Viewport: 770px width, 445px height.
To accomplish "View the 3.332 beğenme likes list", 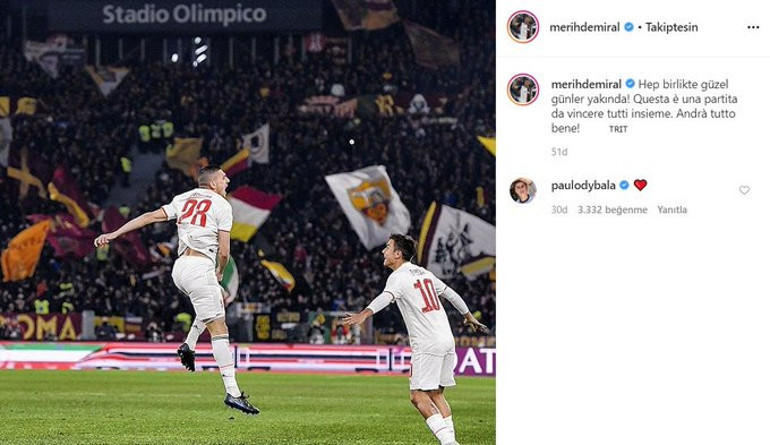I will pos(612,210).
